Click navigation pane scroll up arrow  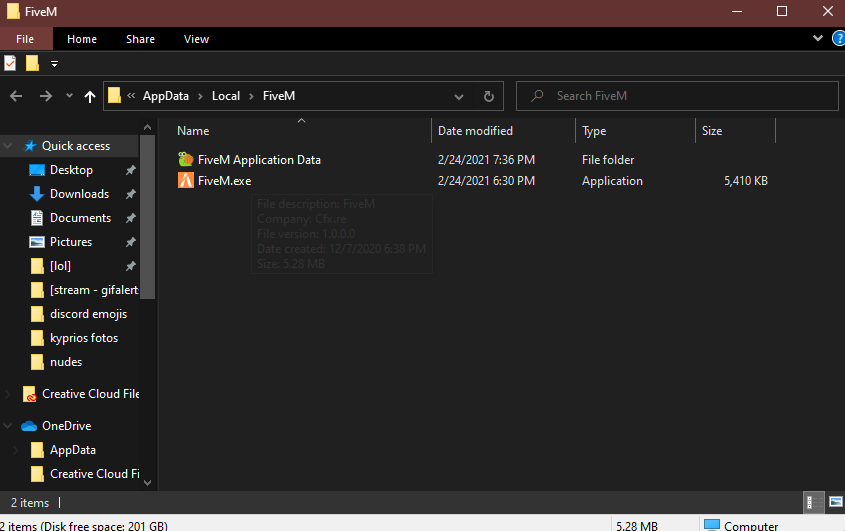pos(147,127)
